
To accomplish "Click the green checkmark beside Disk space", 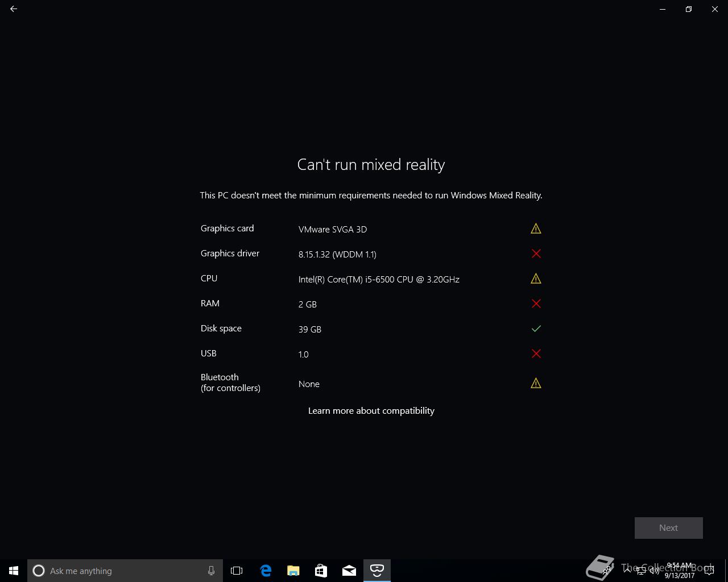I will (x=536, y=329).
